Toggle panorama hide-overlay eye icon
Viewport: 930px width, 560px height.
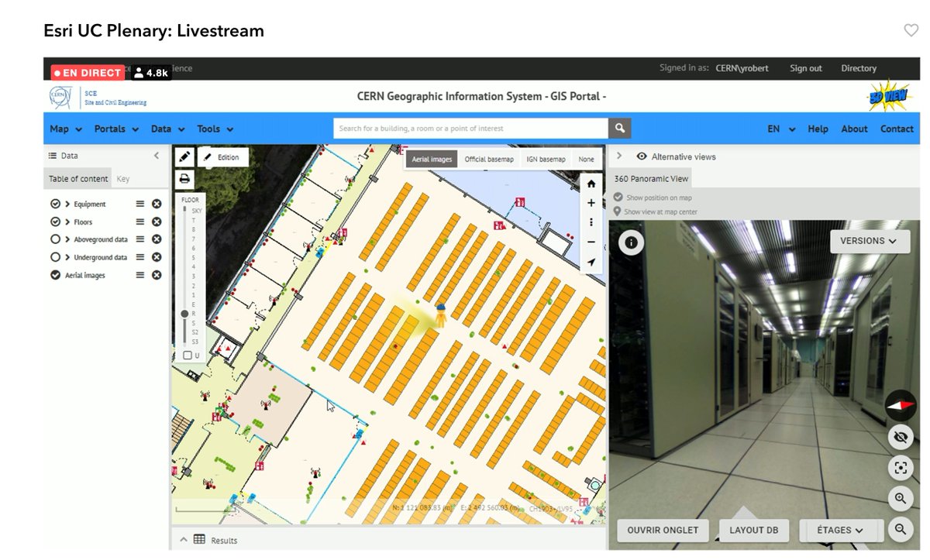pos(900,437)
